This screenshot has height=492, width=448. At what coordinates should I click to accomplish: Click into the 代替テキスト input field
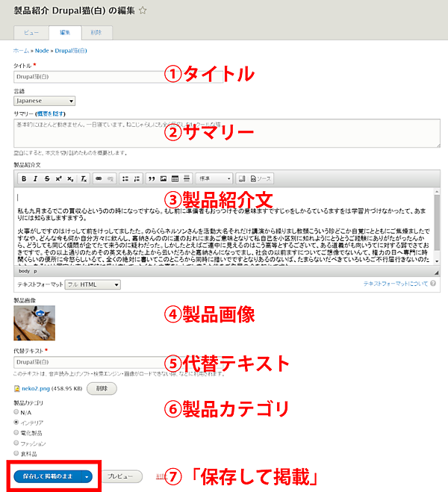118,362
